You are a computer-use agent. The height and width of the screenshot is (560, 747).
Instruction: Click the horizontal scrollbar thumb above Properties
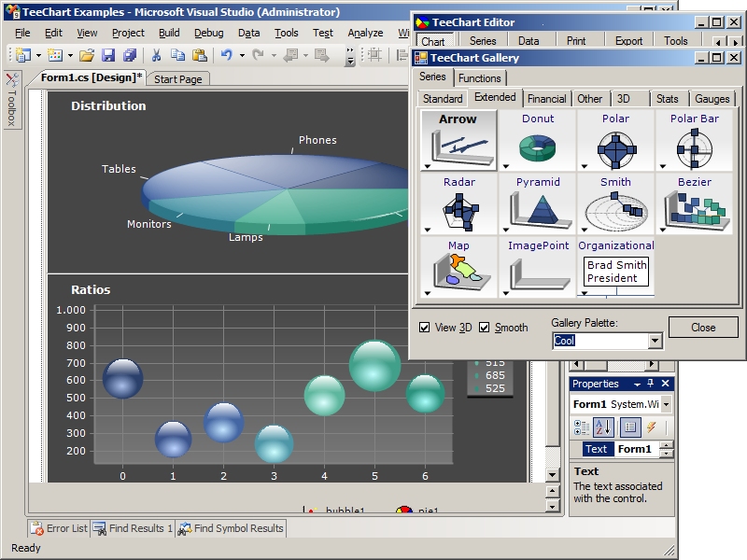coord(596,365)
